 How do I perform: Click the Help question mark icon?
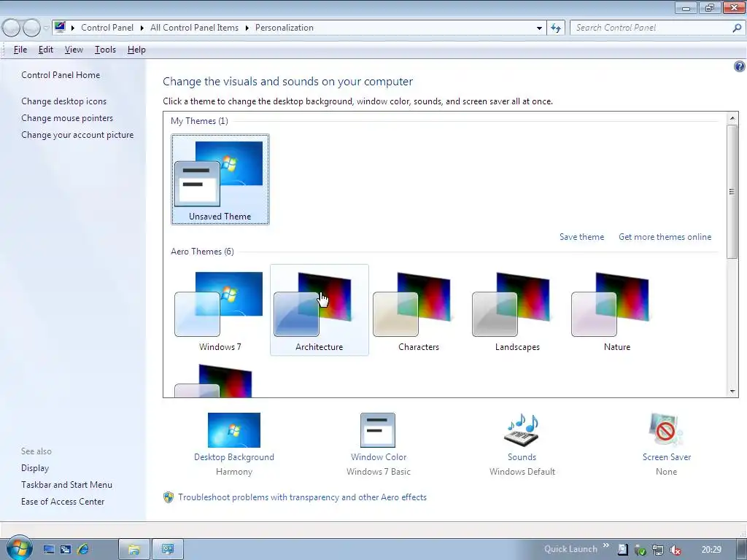740,66
